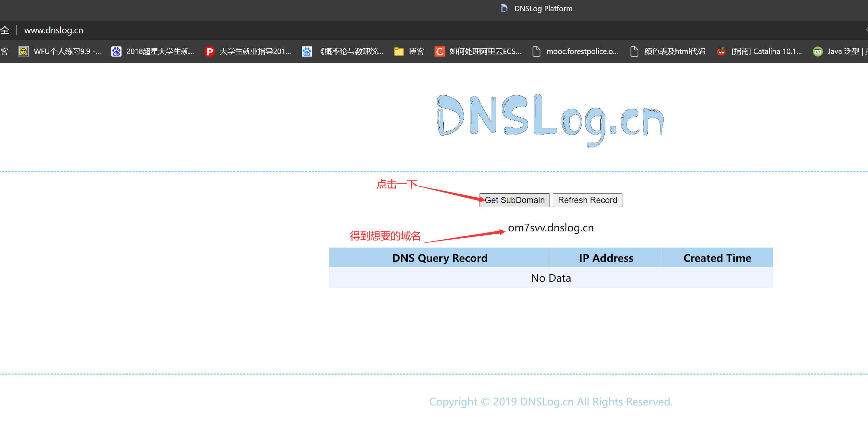
Task: Click the DNSLog tab favicon
Action: pos(504,8)
